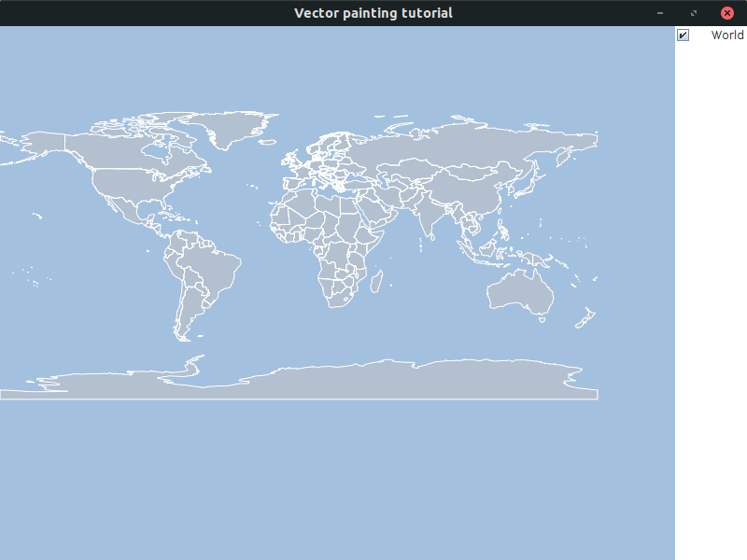
Task: Click the Vector painting tutorial title text
Action: (373, 13)
